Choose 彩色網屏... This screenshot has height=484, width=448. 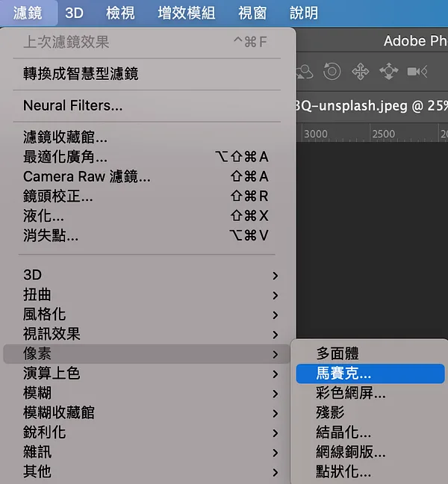pyautogui.click(x=370, y=393)
